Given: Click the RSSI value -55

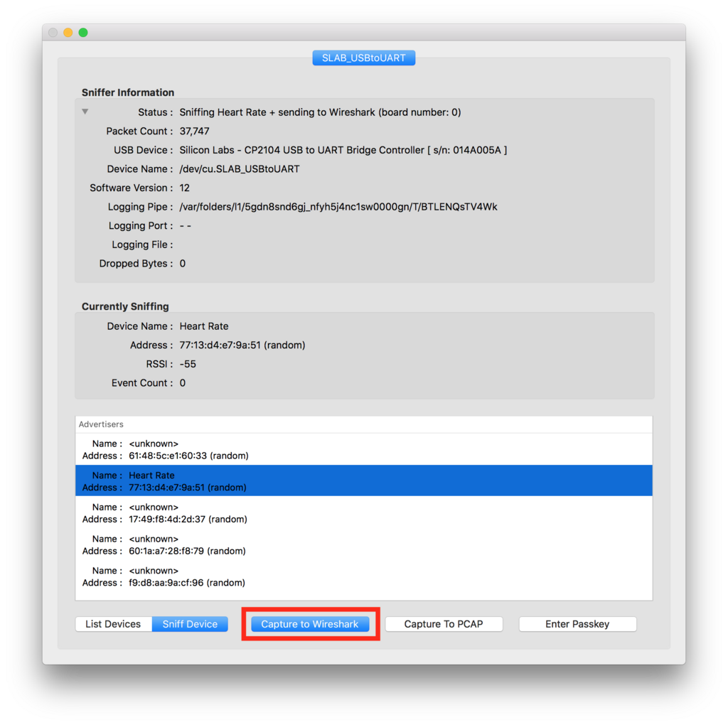Looking at the screenshot, I should [188, 364].
